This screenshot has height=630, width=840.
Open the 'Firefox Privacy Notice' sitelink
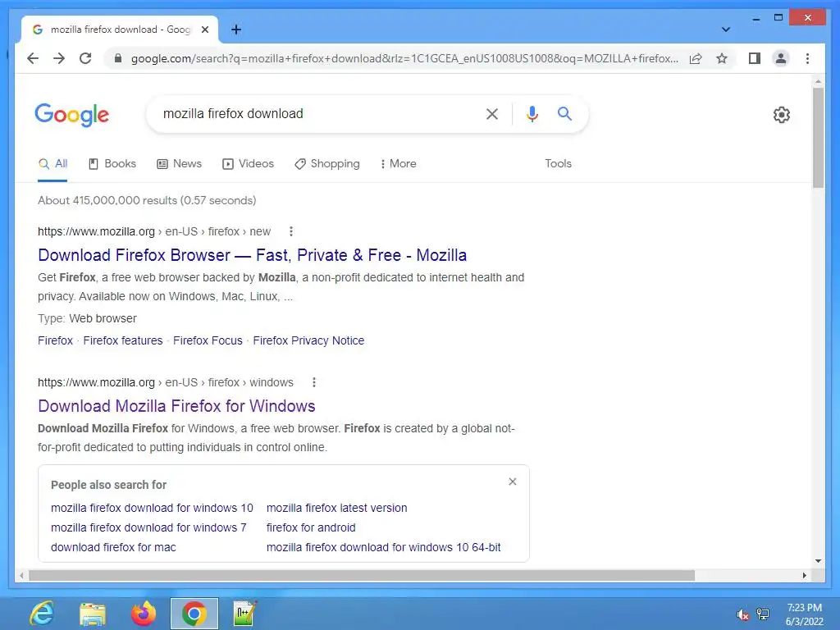click(x=308, y=340)
